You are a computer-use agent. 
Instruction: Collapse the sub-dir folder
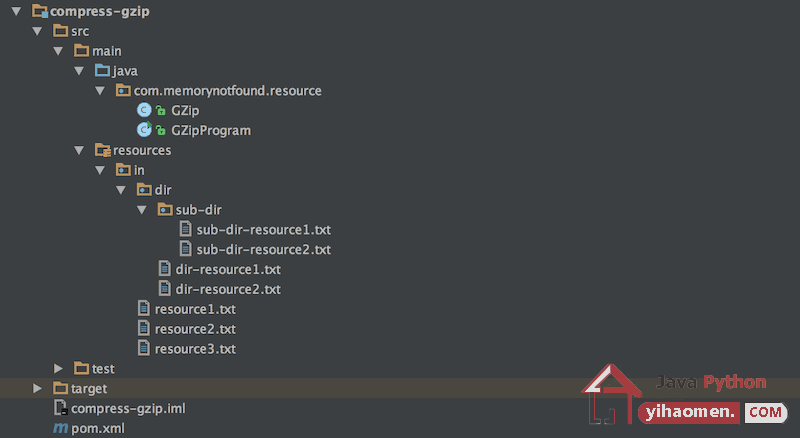[142, 210]
